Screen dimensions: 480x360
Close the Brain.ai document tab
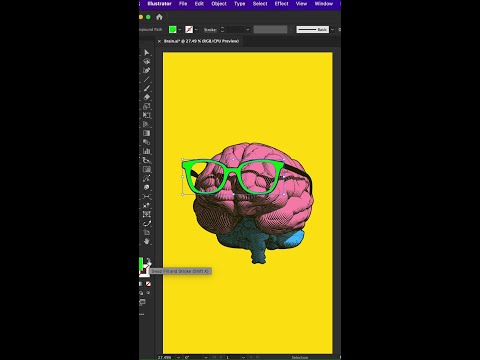coord(159,41)
